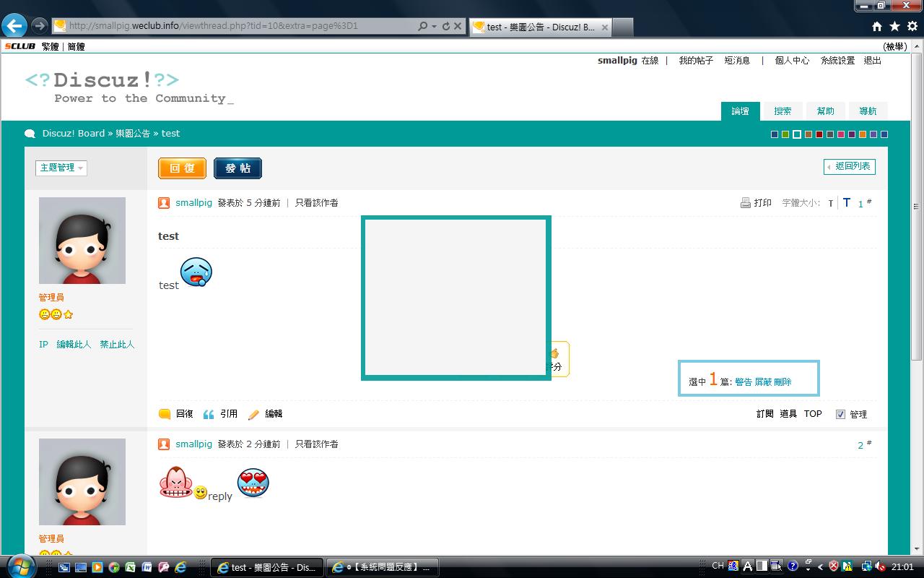Open Chrome from the quick launch bar
924x578 pixels.
coord(114,567)
